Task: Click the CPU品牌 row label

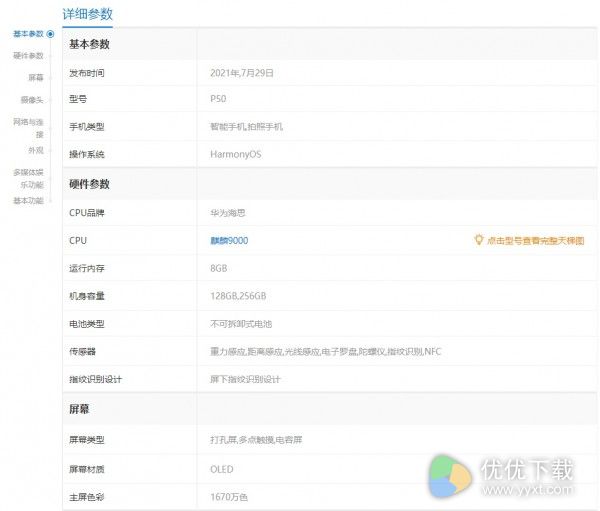Action: coord(87,213)
